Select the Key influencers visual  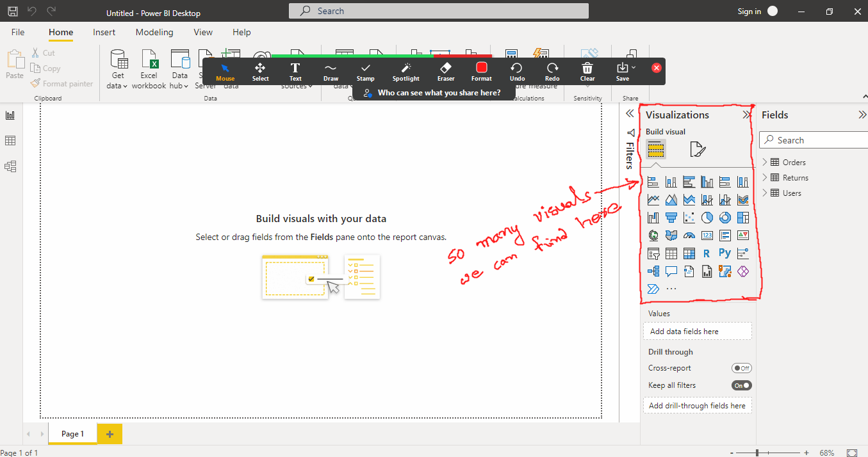pos(742,253)
